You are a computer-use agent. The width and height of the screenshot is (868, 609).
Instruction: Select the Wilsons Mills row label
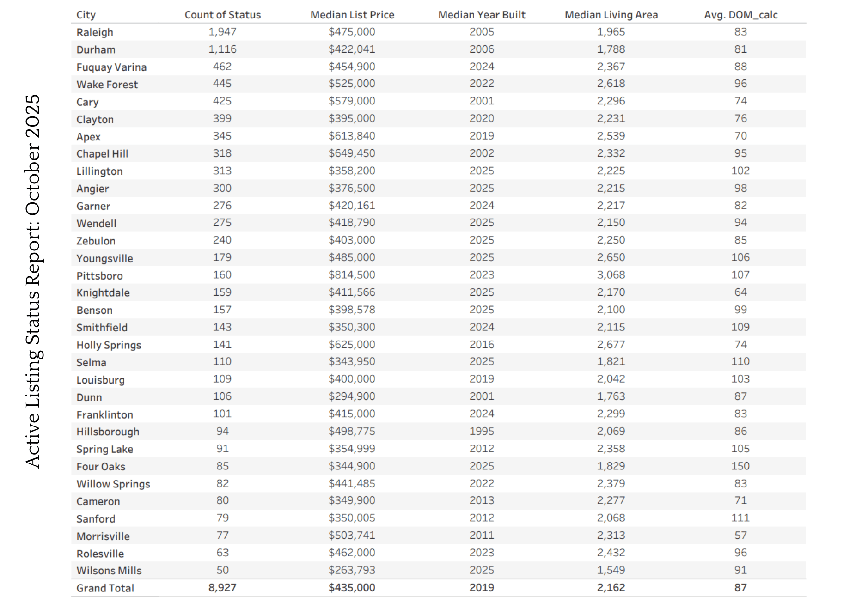(x=109, y=571)
